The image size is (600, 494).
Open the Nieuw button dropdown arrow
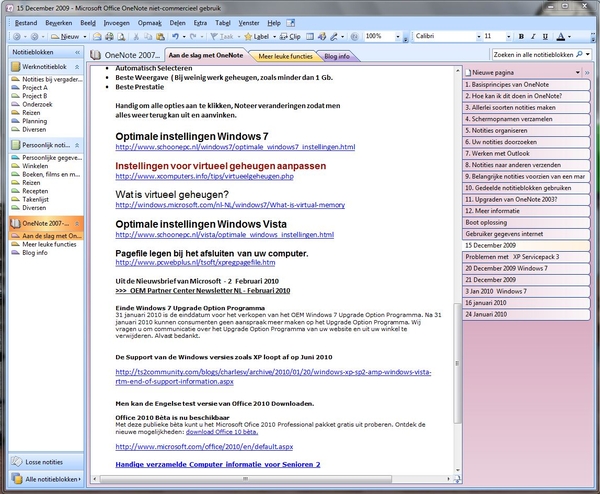pos(85,37)
